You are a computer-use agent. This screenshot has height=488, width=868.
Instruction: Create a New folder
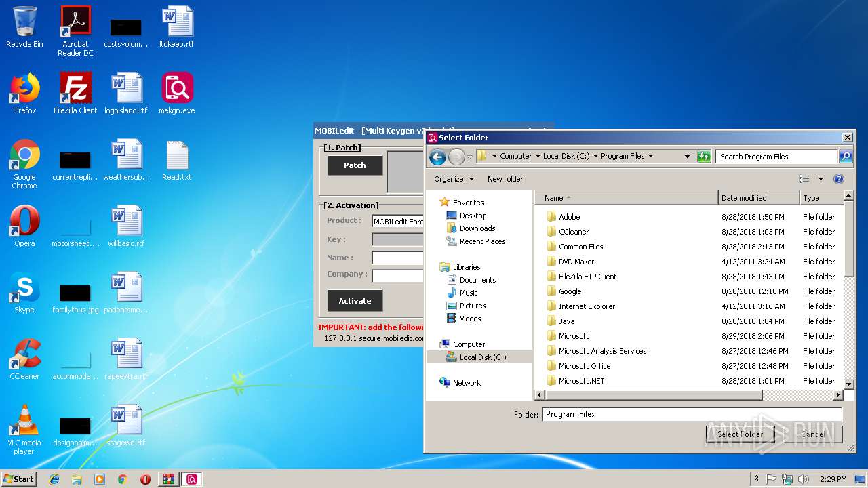[x=505, y=179]
